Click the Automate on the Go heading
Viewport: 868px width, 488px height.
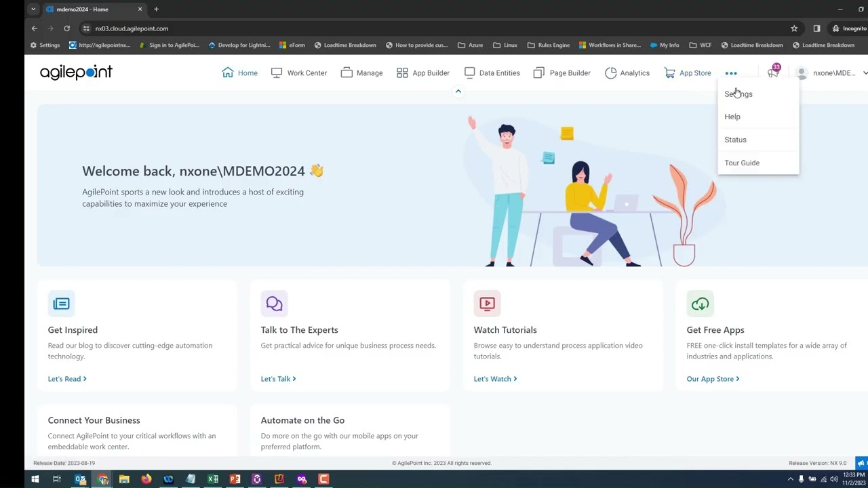(302, 420)
